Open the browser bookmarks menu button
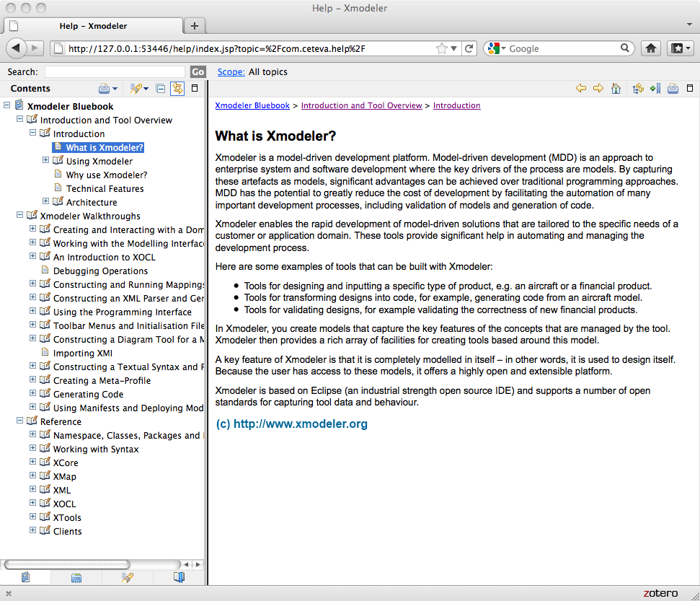 pos(681,48)
